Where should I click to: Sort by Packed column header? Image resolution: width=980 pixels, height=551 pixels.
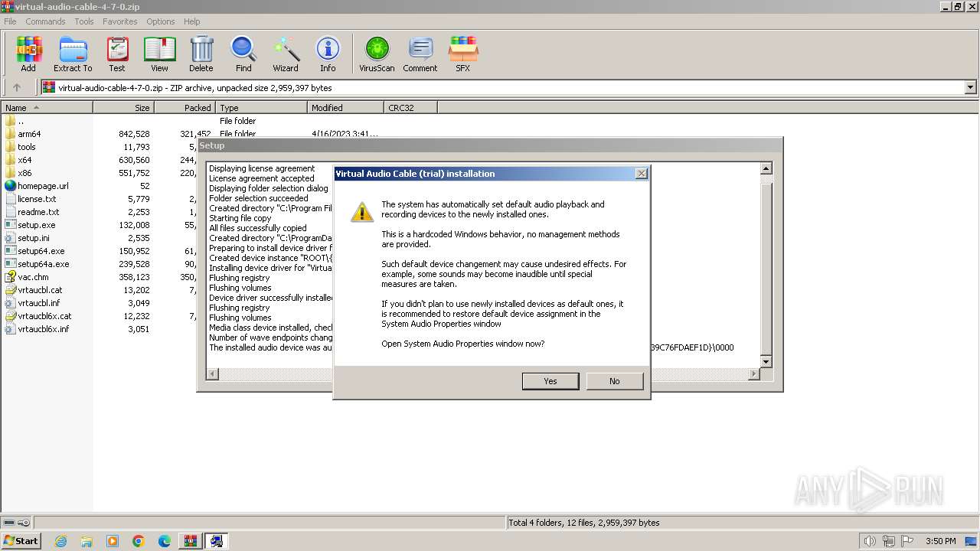185,108
